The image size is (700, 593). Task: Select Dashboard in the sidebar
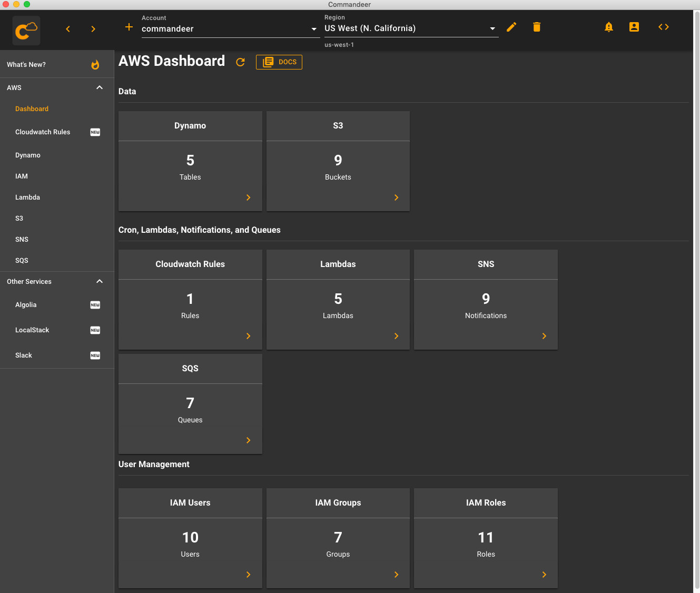coord(32,109)
